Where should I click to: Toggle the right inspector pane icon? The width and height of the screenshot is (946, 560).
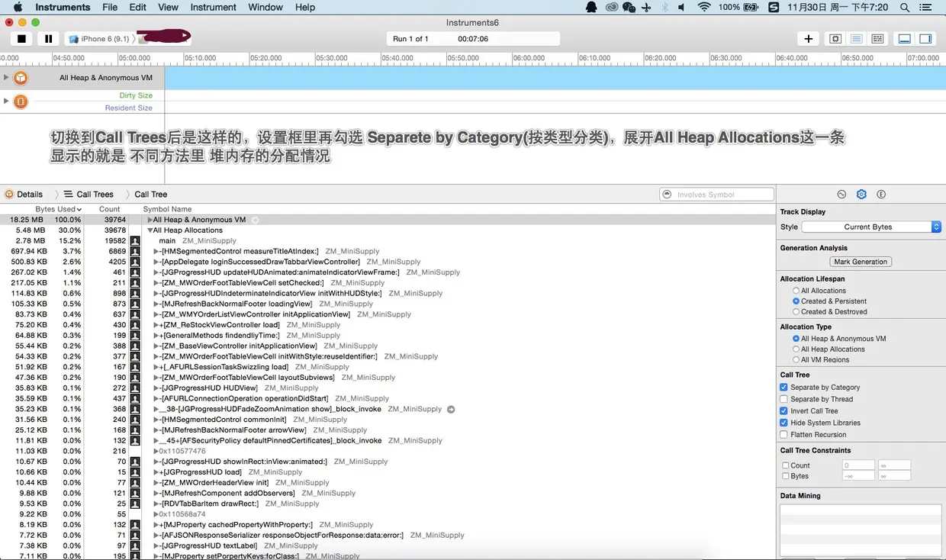click(925, 39)
